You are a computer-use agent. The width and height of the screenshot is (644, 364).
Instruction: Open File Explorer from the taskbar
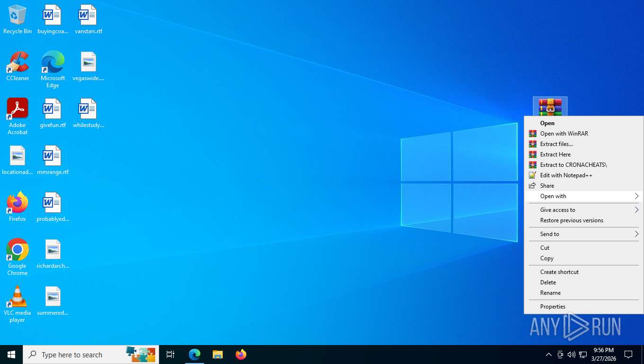pos(217,355)
